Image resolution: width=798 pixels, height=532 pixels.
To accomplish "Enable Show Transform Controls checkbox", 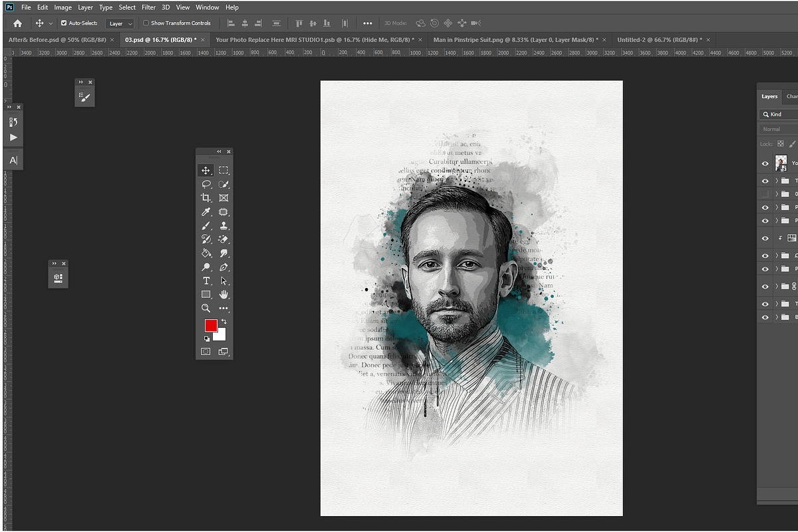I will (146, 23).
